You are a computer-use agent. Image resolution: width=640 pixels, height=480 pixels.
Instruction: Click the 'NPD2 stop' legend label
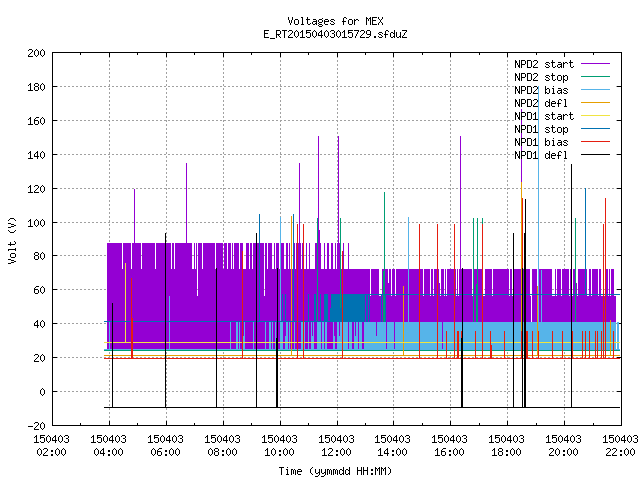541,77
